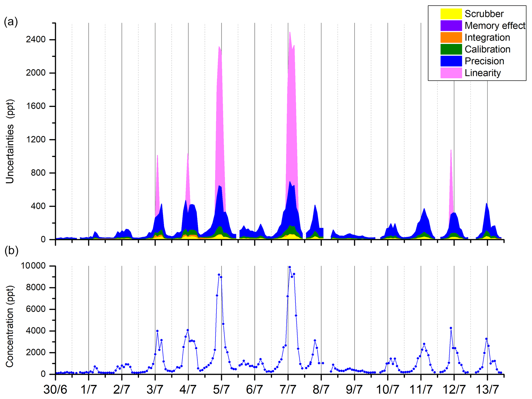Click the orange Integration legend swatch
This screenshot has width=532, height=399.
click(451, 38)
